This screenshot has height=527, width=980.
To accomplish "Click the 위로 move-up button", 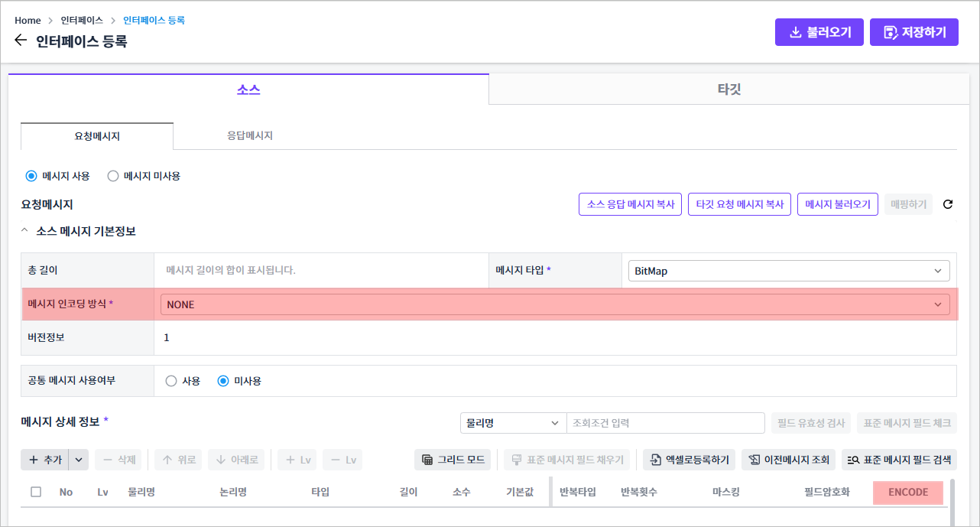I will coord(178,460).
